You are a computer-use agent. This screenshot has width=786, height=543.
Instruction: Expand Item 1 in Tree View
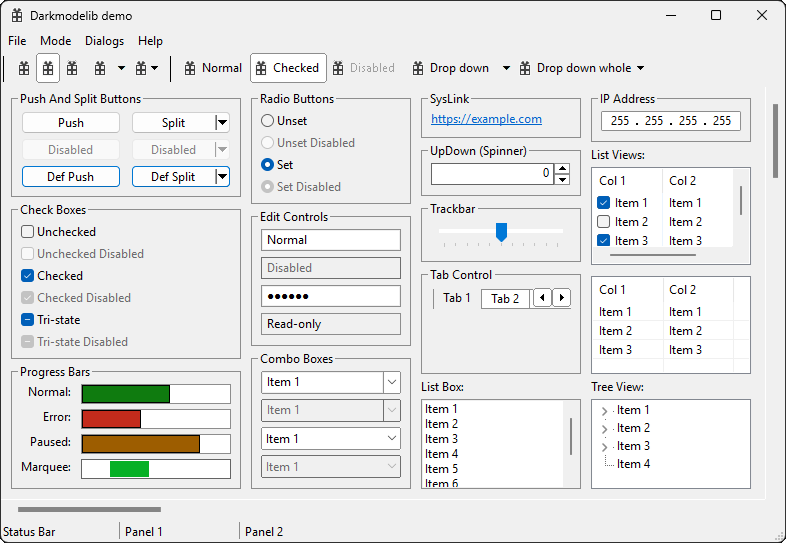[605, 411]
